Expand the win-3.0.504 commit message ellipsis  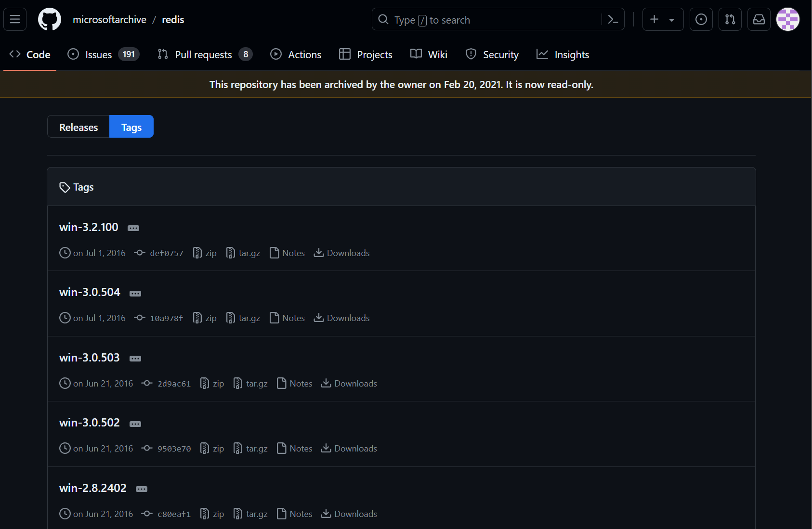coord(135,294)
